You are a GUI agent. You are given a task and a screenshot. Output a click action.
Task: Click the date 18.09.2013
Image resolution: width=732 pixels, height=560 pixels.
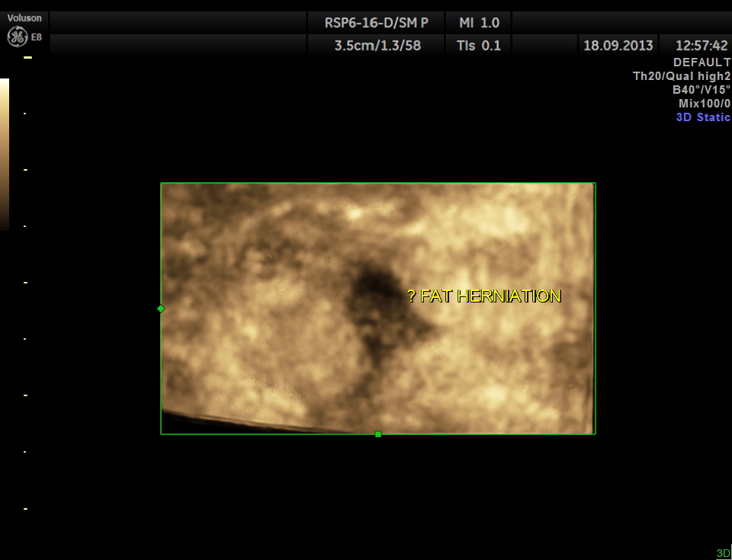click(618, 45)
